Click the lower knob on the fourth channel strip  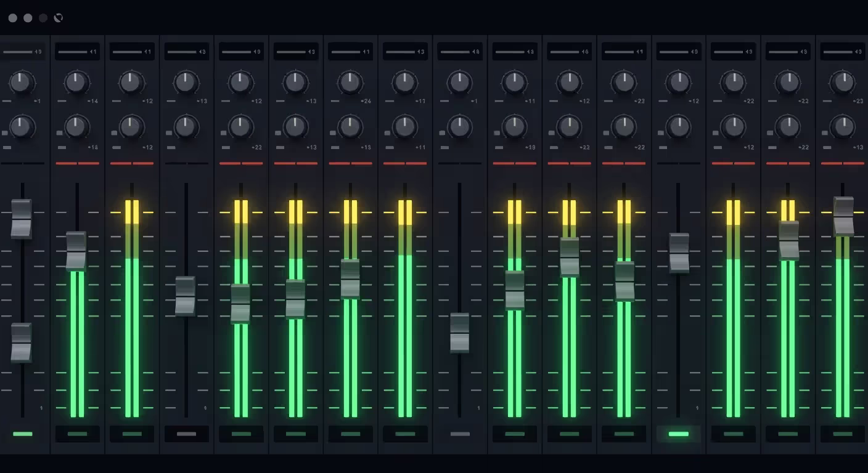(186, 127)
